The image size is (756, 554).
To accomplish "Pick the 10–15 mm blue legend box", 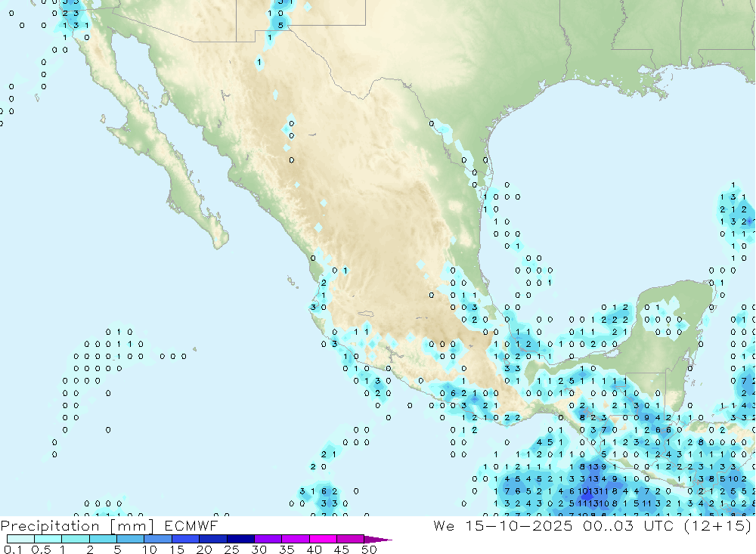I will (x=158, y=539).
